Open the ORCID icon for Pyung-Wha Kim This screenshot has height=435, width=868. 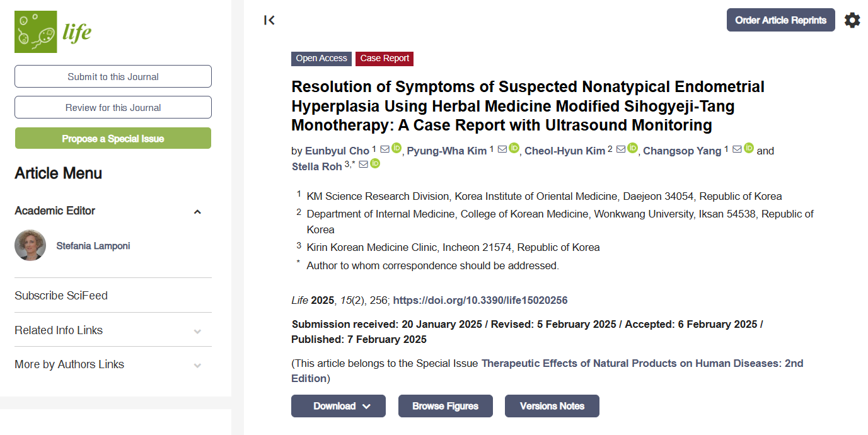(x=514, y=148)
